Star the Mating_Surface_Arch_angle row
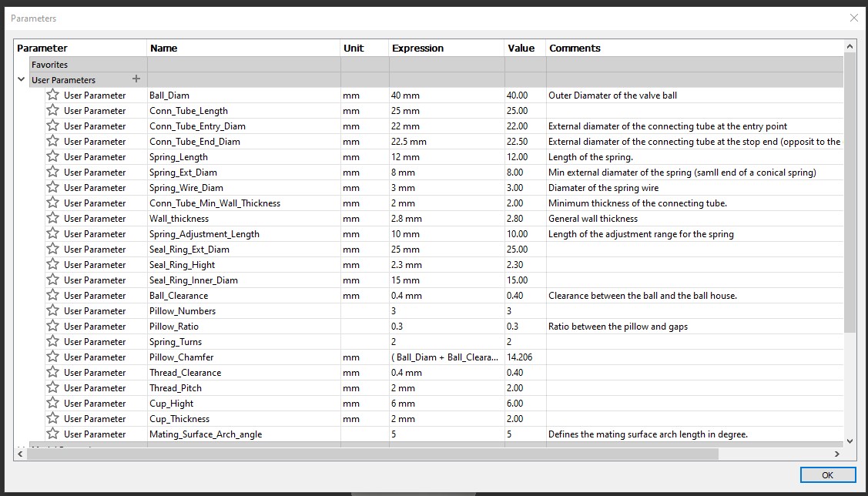The image size is (868, 496). (52, 434)
